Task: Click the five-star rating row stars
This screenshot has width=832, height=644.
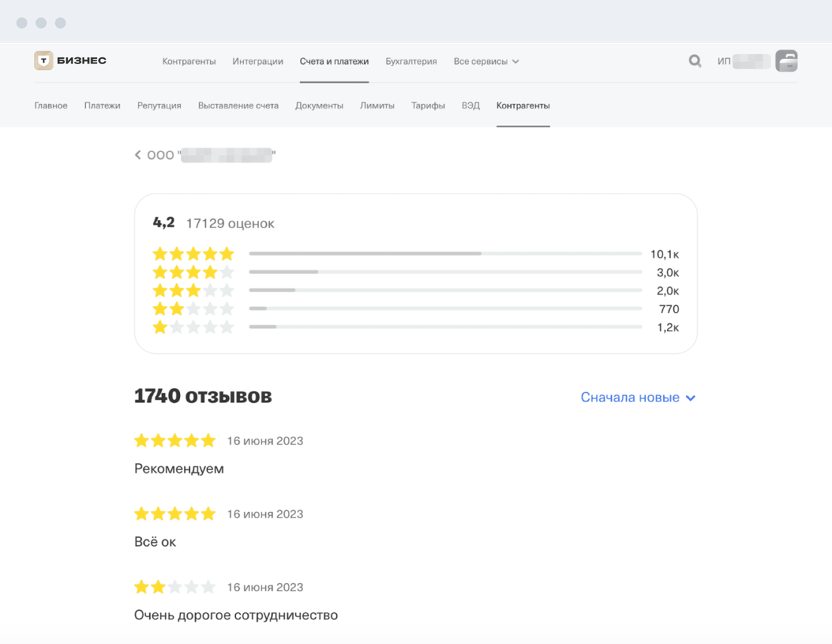Action: 194,255
